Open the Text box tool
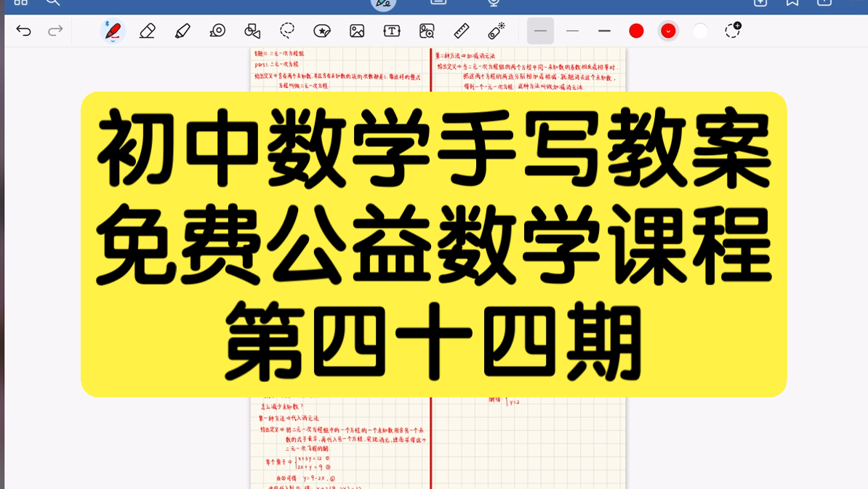The height and width of the screenshot is (489, 868). click(393, 31)
